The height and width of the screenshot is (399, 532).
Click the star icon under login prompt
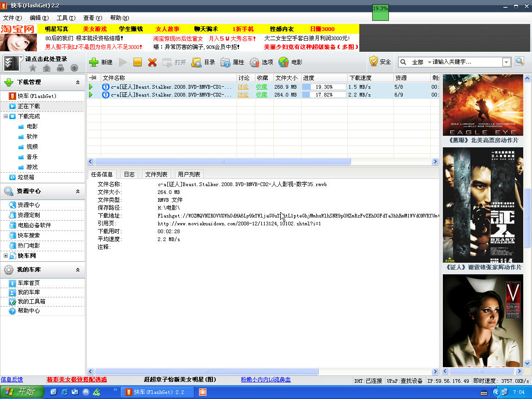point(33,68)
